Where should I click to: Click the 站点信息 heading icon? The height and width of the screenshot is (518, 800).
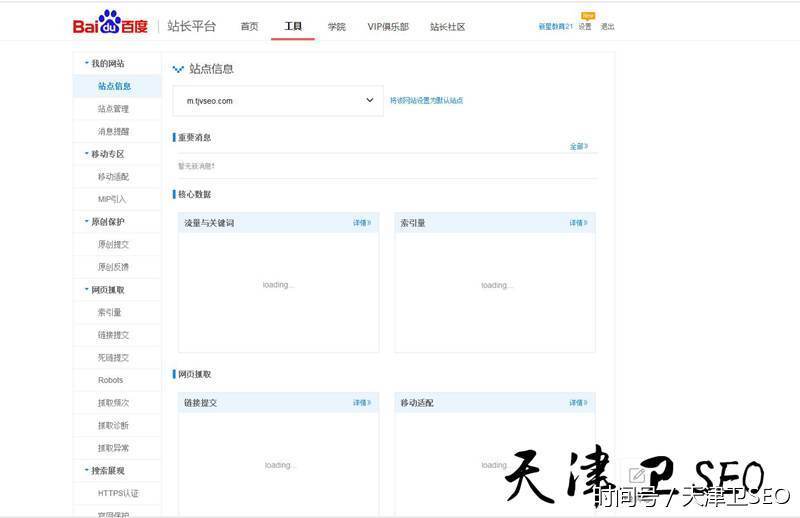[x=178, y=69]
